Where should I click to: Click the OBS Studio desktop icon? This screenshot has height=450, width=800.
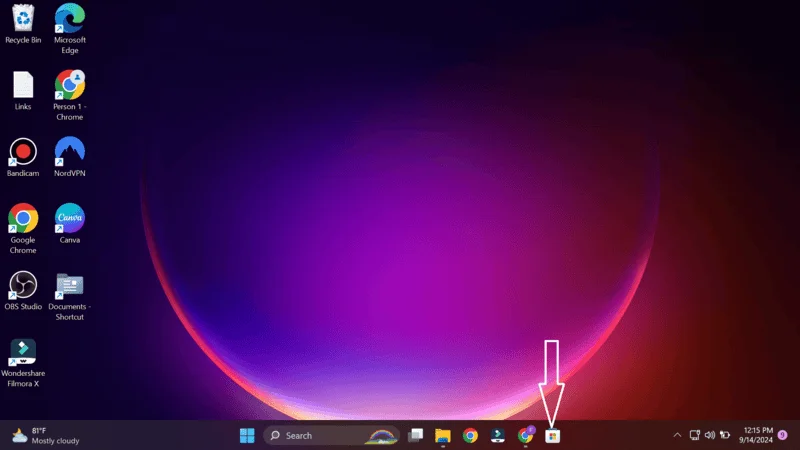tap(22, 285)
